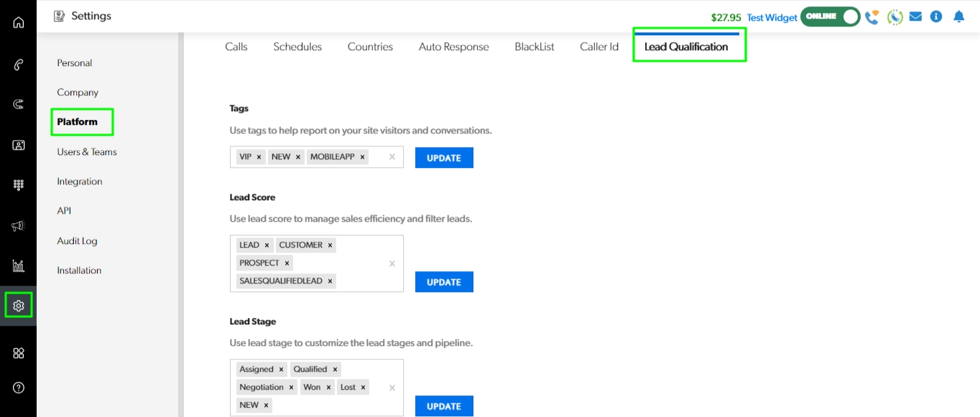980x417 pixels.
Task: Clear all tags in the Tags field
Action: [392, 157]
